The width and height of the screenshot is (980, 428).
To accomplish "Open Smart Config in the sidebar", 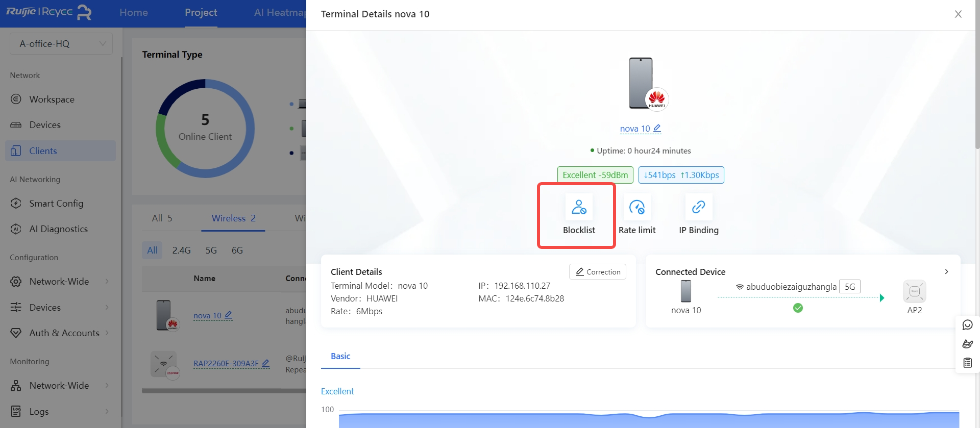I will [56, 204].
